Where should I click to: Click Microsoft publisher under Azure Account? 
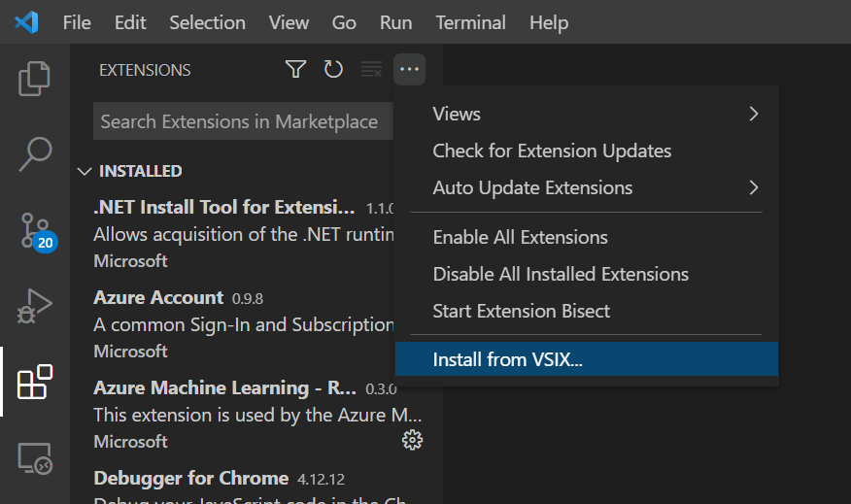131,351
